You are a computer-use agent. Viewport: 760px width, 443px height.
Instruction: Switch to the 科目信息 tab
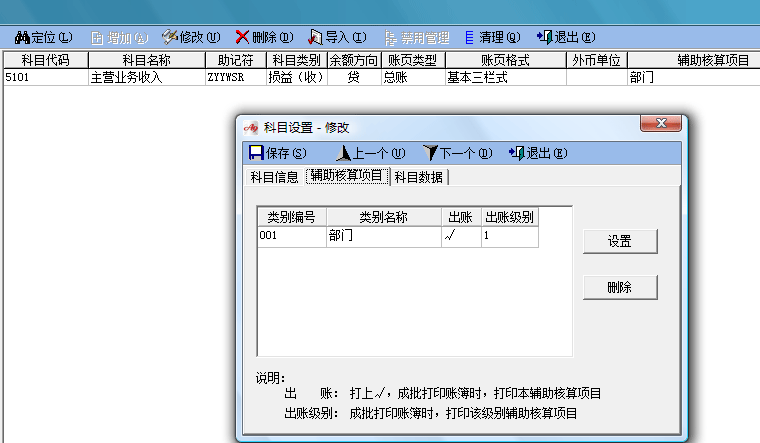coord(274,177)
